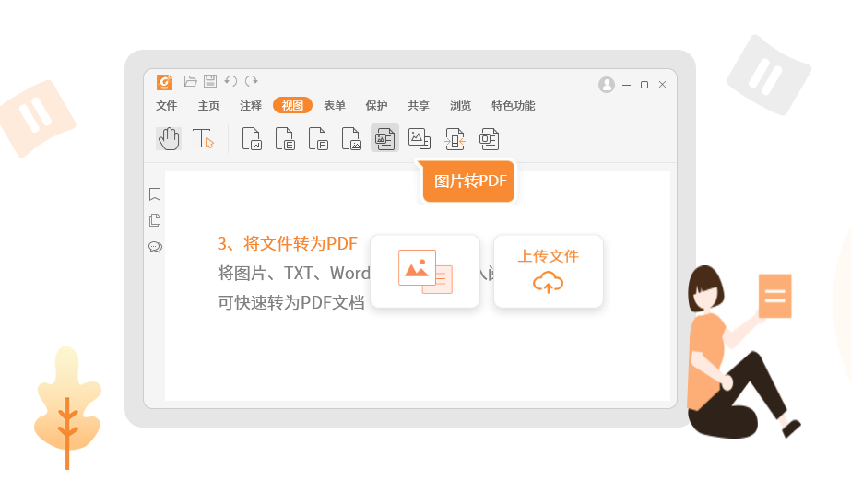Select the Hand tool
851x504 pixels.
point(169,139)
